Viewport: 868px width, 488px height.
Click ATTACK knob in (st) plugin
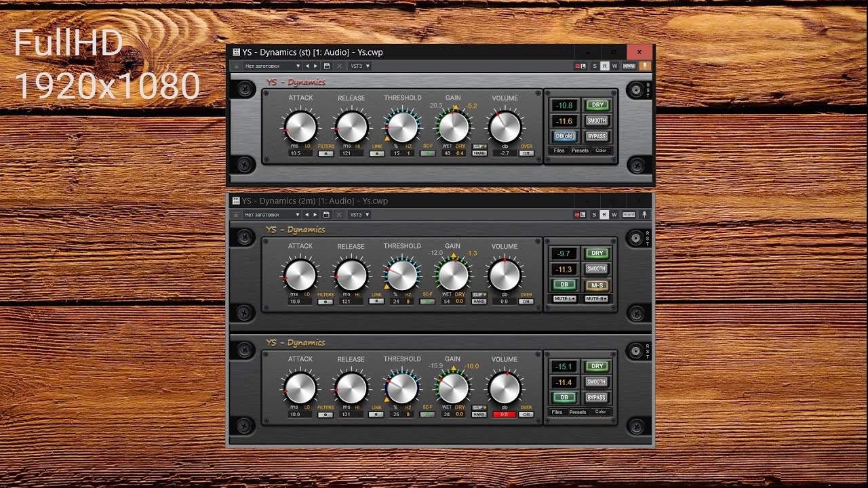tap(300, 127)
